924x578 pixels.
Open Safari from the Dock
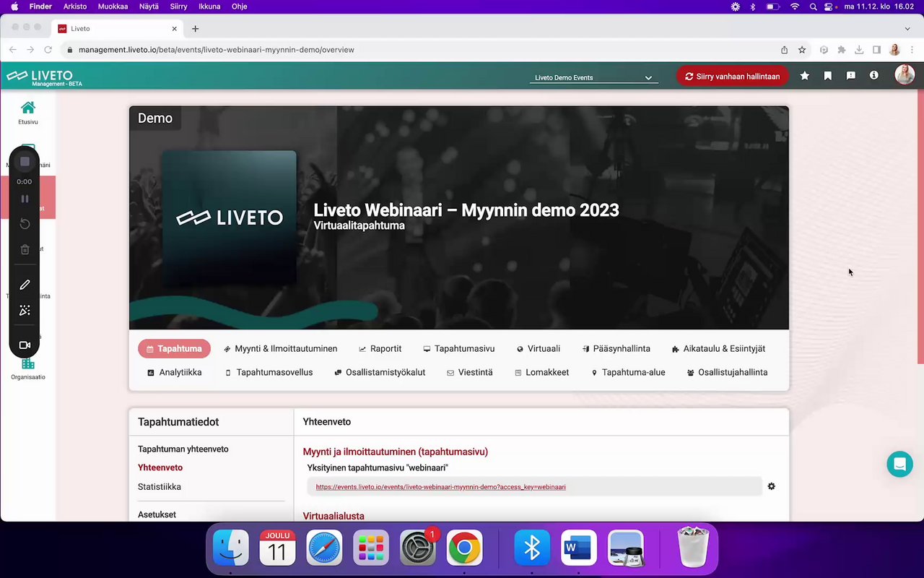coord(324,549)
